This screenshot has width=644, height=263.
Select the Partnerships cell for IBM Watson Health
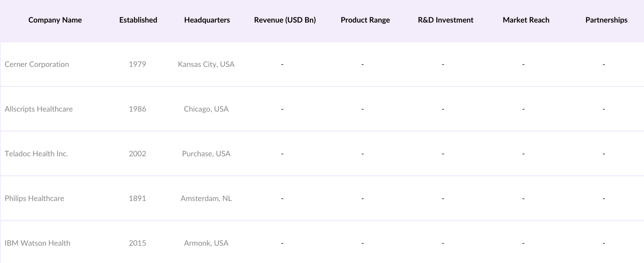click(603, 243)
